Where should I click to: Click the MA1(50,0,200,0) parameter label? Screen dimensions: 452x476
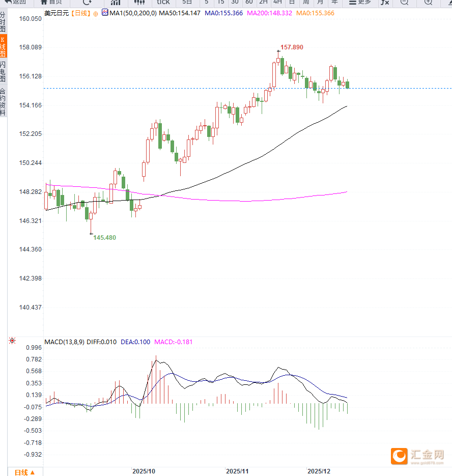[x=133, y=13]
